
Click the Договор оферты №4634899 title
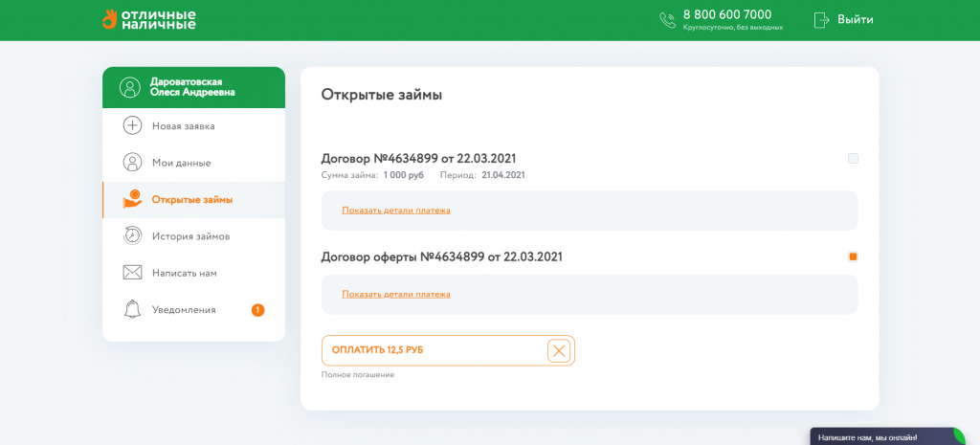[442, 256]
